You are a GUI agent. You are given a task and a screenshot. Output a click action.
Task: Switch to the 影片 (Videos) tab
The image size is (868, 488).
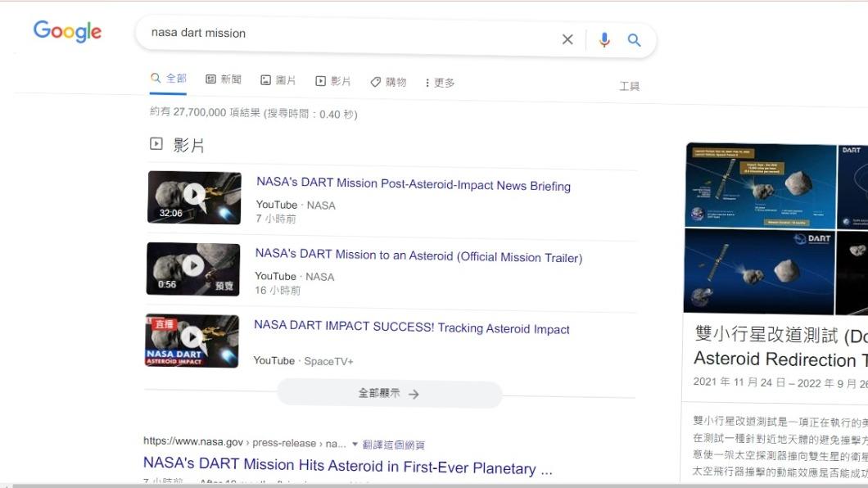[x=333, y=81]
